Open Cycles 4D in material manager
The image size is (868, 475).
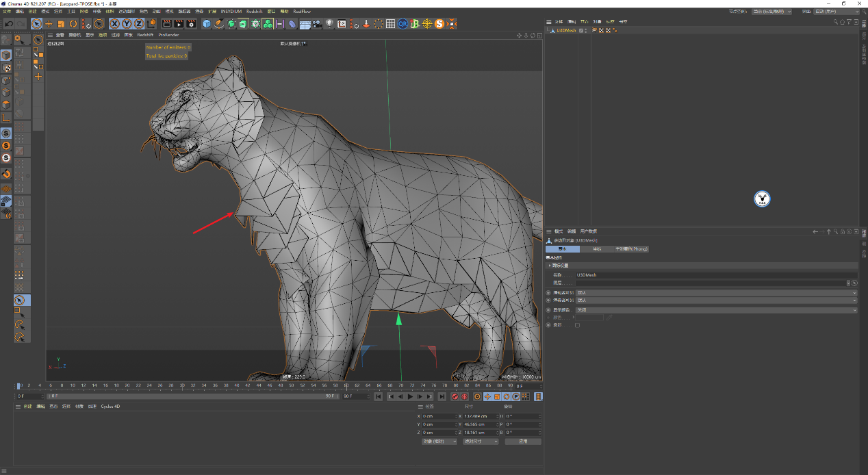point(110,407)
